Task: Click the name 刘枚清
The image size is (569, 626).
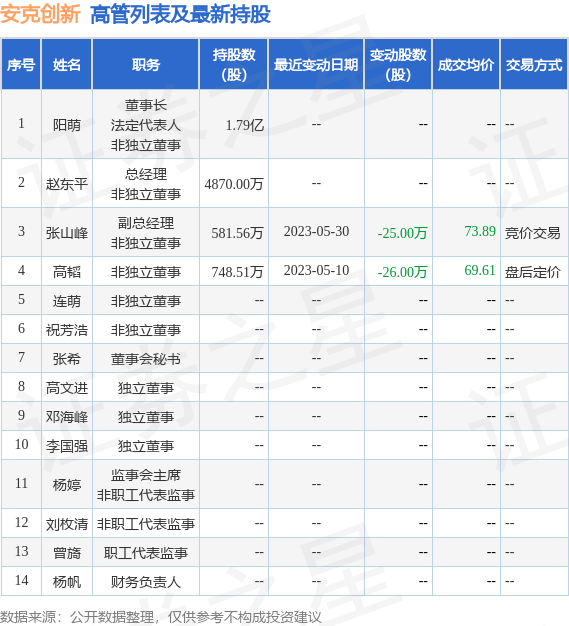Action: coord(67,523)
